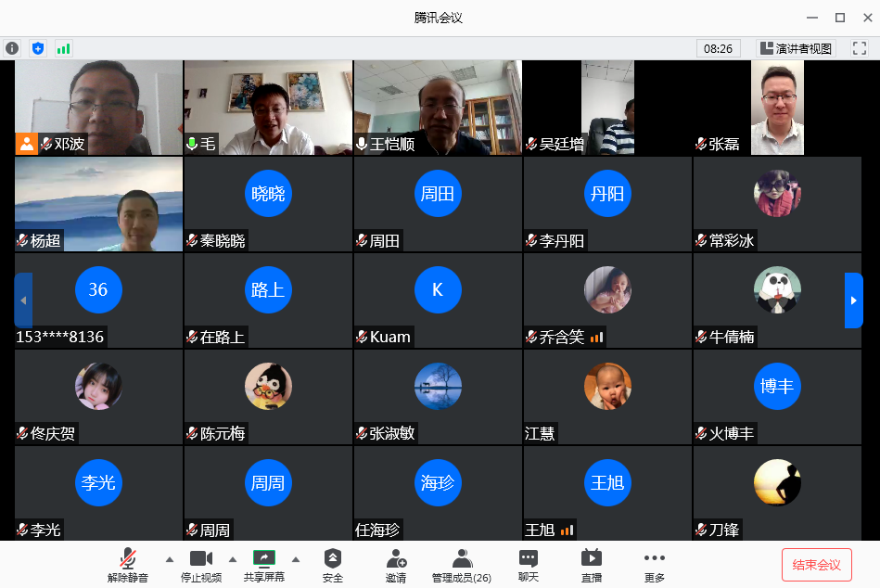This screenshot has width=880, height=588.
Task: Click 博丰 avatar of 火博丰
Action: click(777, 386)
